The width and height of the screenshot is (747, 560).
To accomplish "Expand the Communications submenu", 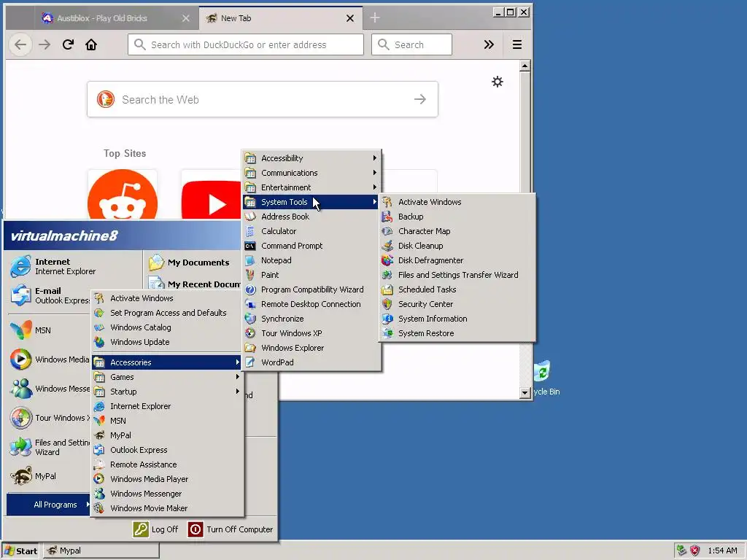I will click(312, 173).
